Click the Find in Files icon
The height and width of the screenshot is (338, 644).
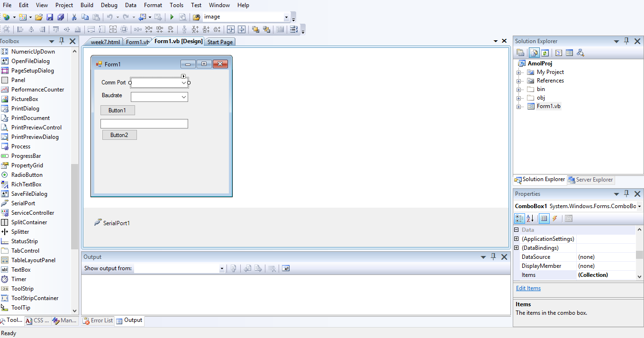(x=196, y=17)
